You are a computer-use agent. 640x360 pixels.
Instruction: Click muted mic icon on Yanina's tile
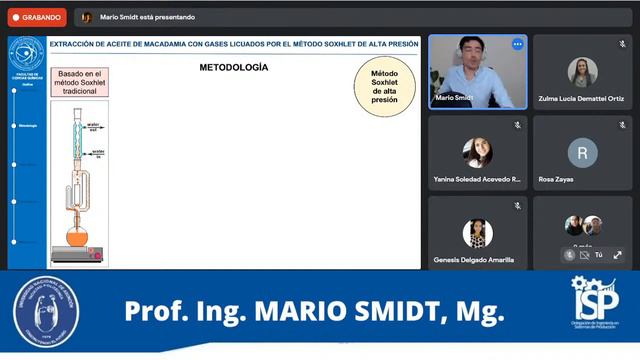517,125
